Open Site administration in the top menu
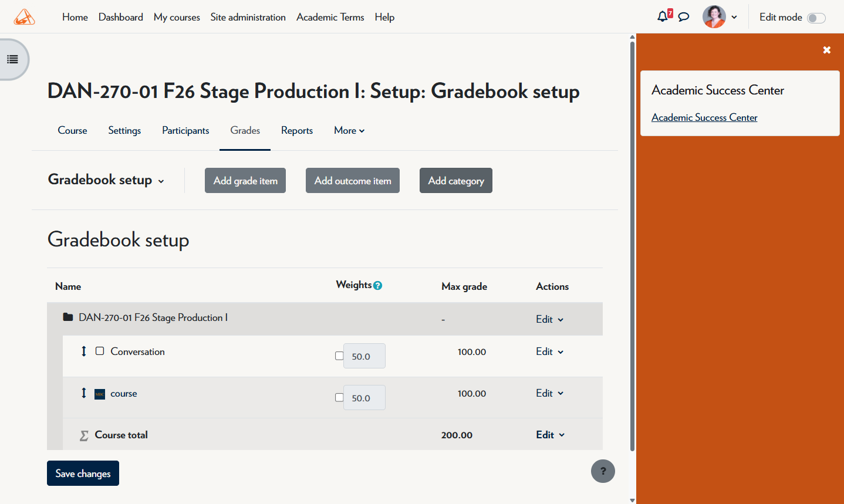The height and width of the screenshot is (504, 844). pyautogui.click(x=248, y=17)
